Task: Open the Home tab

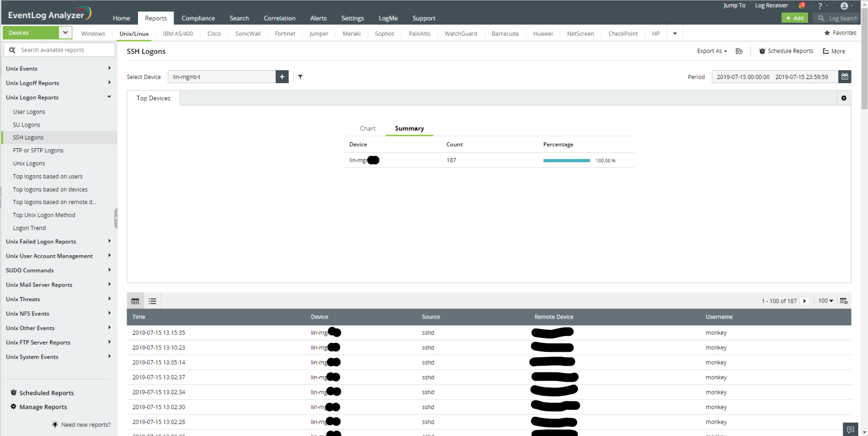Action: 121,18
